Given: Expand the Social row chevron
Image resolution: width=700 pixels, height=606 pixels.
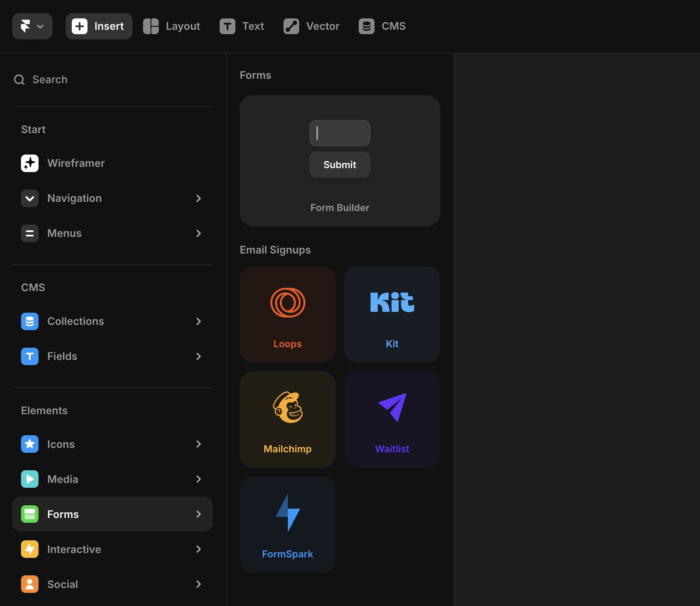Looking at the screenshot, I should (199, 584).
